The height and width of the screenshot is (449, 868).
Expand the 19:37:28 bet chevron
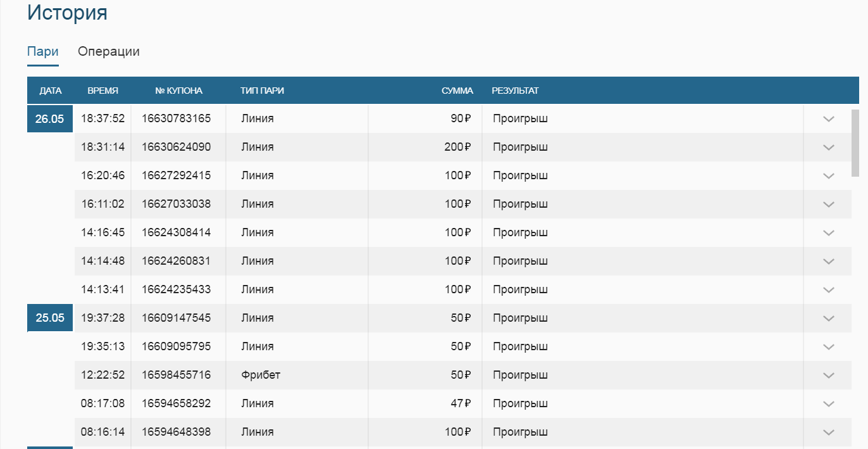pos(829,319)
